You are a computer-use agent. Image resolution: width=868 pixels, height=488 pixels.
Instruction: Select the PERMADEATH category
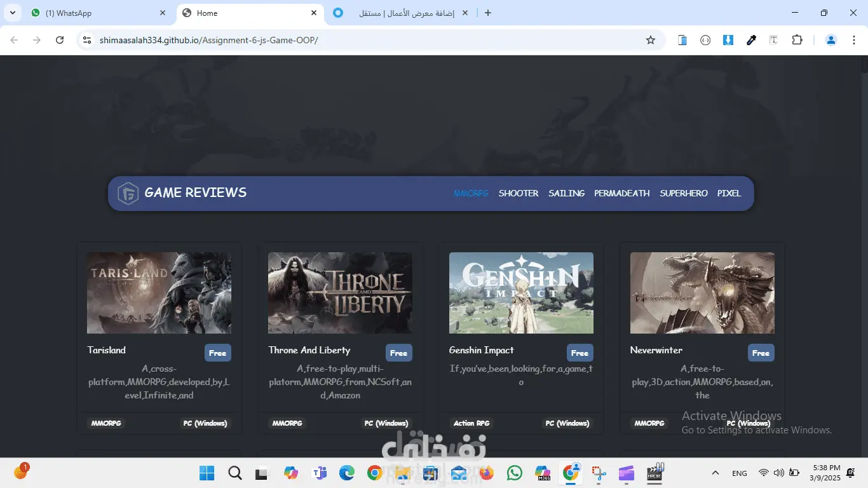pyautogui.click(x=622, y=193)
